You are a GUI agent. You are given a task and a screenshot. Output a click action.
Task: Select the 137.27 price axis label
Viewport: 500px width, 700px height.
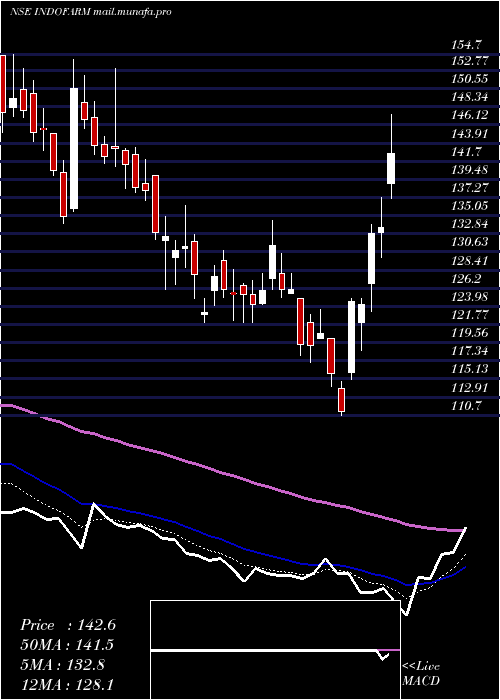point(470,188)
